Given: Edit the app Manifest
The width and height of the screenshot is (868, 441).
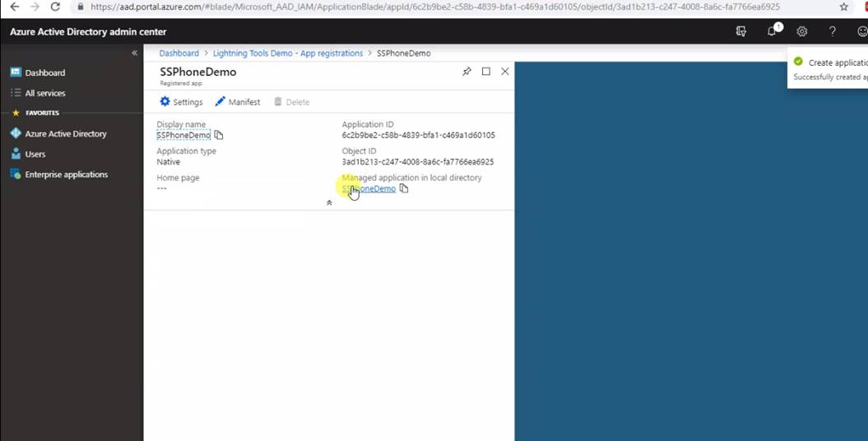Looking at the screenshot, I should (238, 102).
